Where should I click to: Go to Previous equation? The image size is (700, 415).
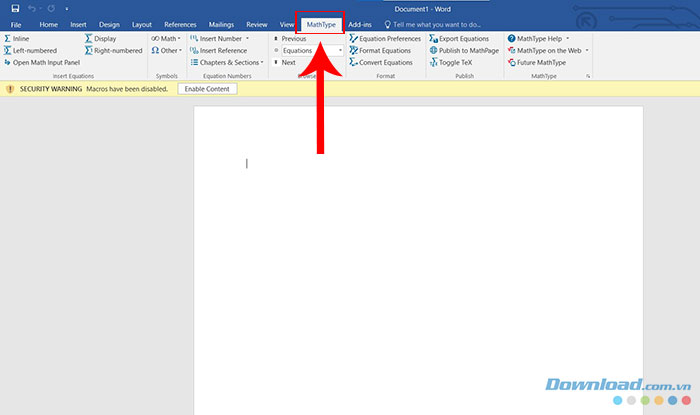click(x=293, y=38)
